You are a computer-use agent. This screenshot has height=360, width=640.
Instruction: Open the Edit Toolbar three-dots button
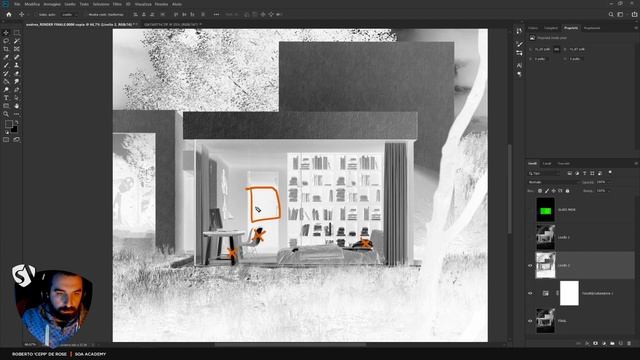(17, 114)
